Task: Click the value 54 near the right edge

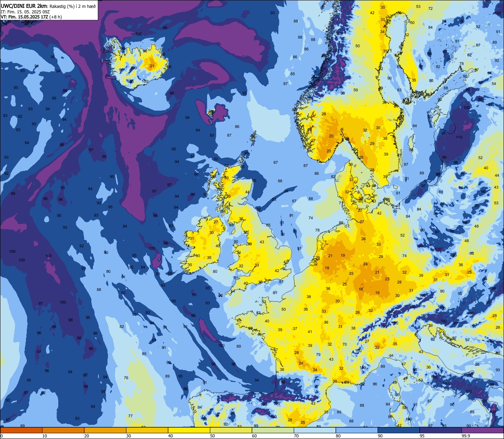Action: point(494,83)
